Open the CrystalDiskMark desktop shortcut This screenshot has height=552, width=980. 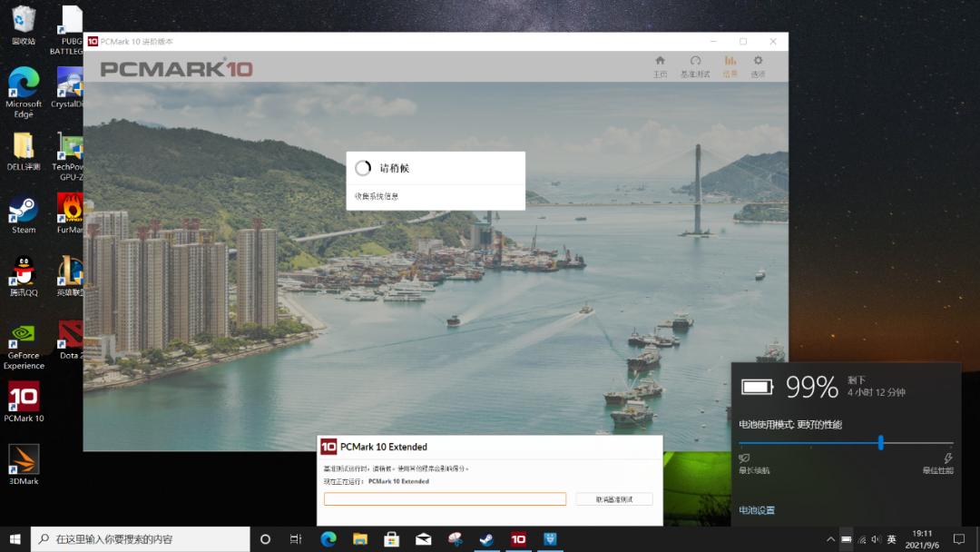click(67, 87)
